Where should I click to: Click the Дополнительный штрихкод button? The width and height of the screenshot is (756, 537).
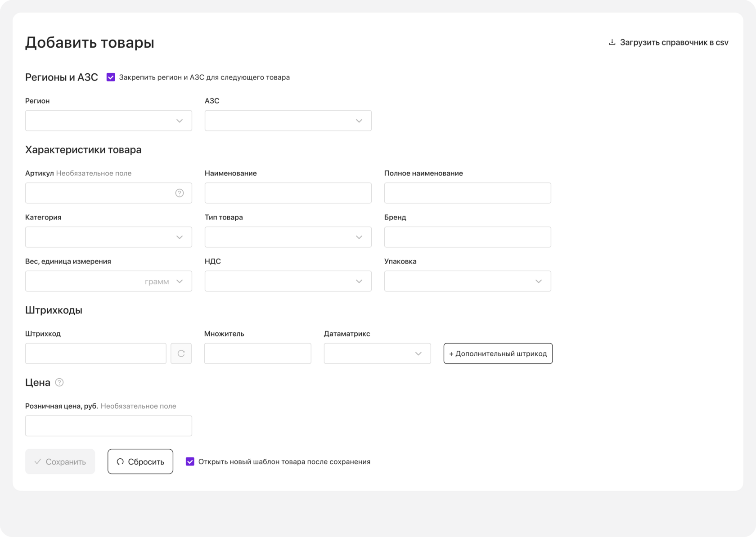coord(498,354)
